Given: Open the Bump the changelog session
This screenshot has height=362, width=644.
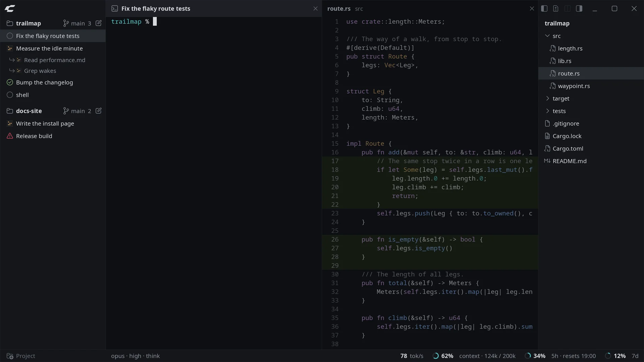Looking at the screenshot, I should pos(53,82).
